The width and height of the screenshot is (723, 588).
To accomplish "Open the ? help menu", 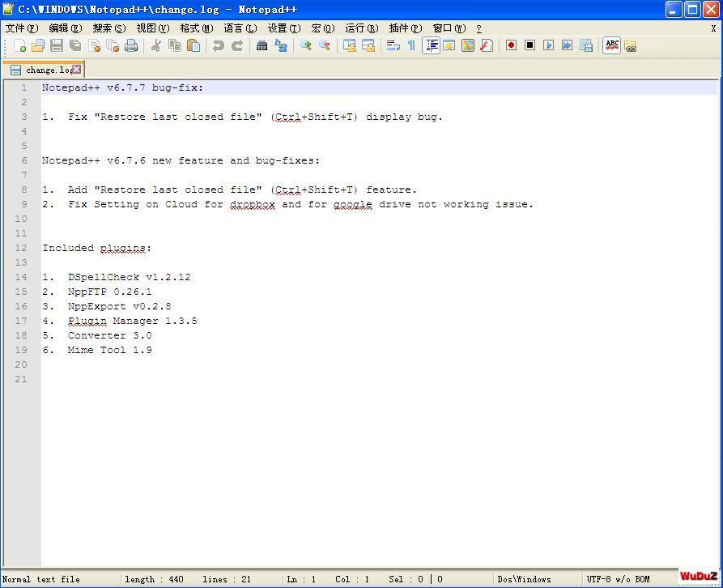I will 479,28.
